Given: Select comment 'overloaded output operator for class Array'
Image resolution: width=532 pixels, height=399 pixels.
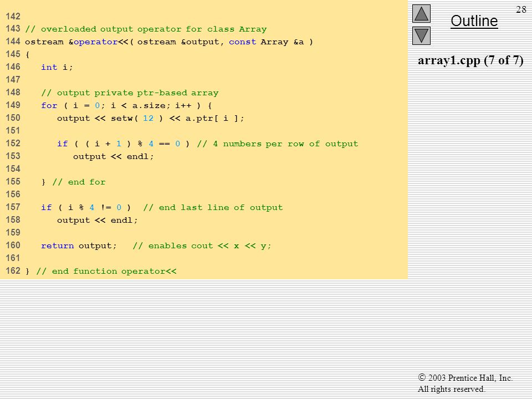Looking at the screenshot, I should tap(154, 29).
